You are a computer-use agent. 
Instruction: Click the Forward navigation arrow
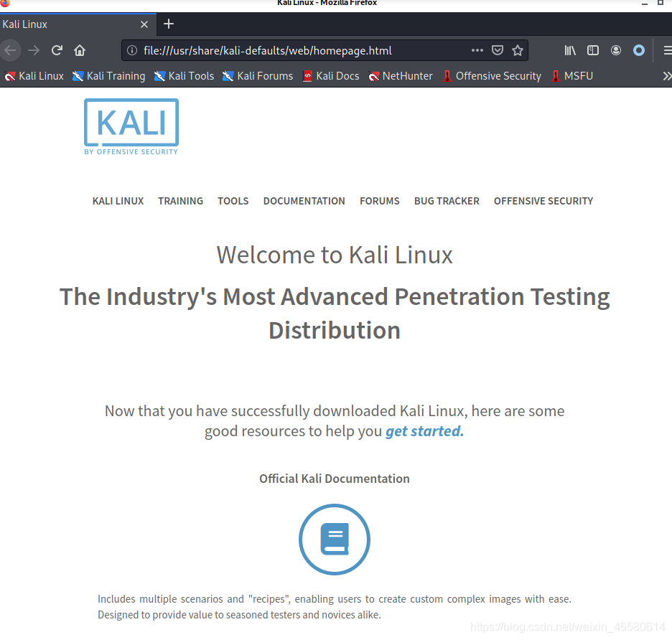34,50
